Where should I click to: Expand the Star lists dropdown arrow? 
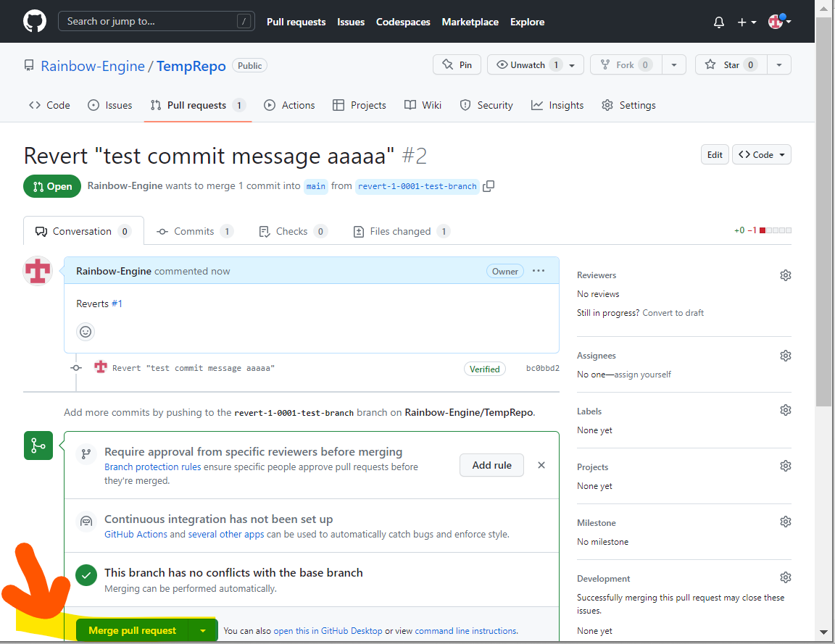click(x=779, y=65)
